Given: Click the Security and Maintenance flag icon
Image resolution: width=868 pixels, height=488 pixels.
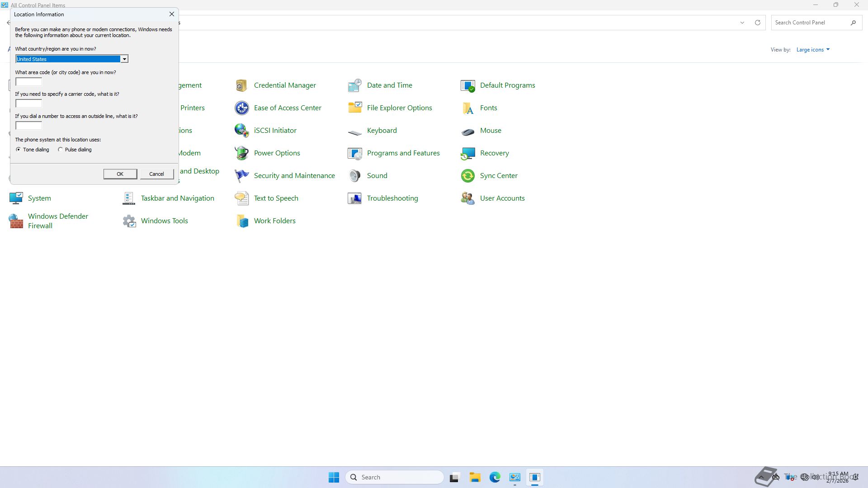Looking at the screenshot, I should pyautogui.click(x=241, y=176).
